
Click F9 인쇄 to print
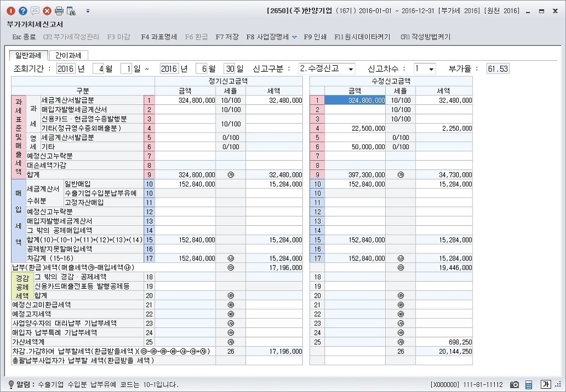pos(315,37)
